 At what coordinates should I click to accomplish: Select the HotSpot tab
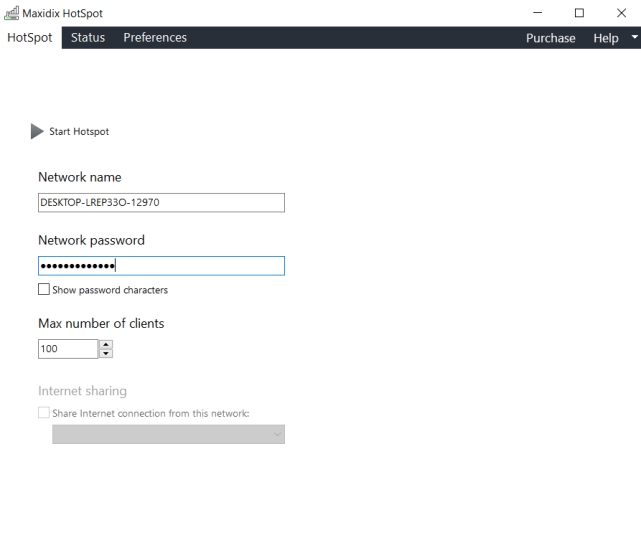click(x=29, y=38)
